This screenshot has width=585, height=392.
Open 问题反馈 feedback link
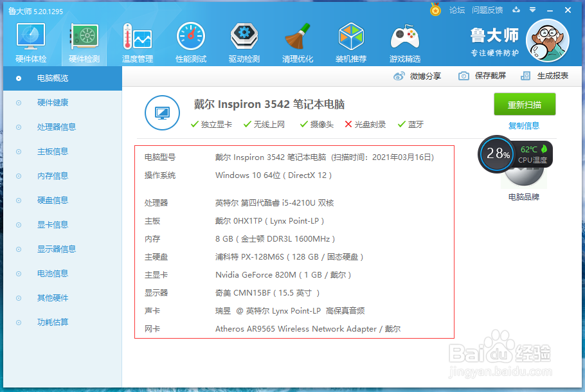coord(487,10)
